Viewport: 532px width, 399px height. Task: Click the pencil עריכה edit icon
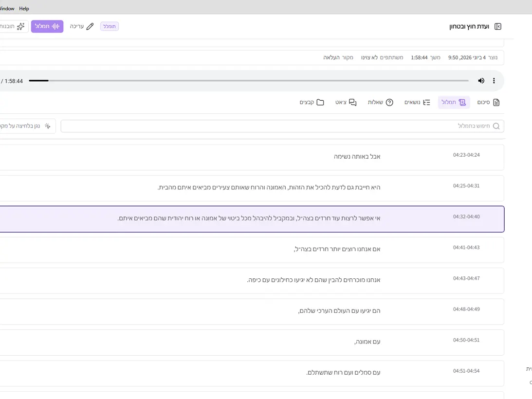coord(90,26)
